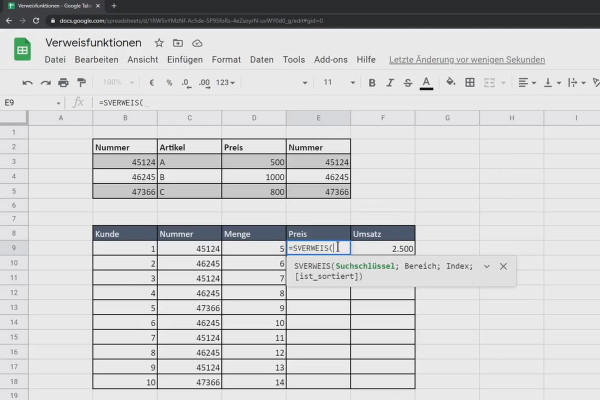Image resolution: width=600 pixels, height=400 pixels.
Task: Select cell F9 with value 2.500
Action: coord(383,248)
